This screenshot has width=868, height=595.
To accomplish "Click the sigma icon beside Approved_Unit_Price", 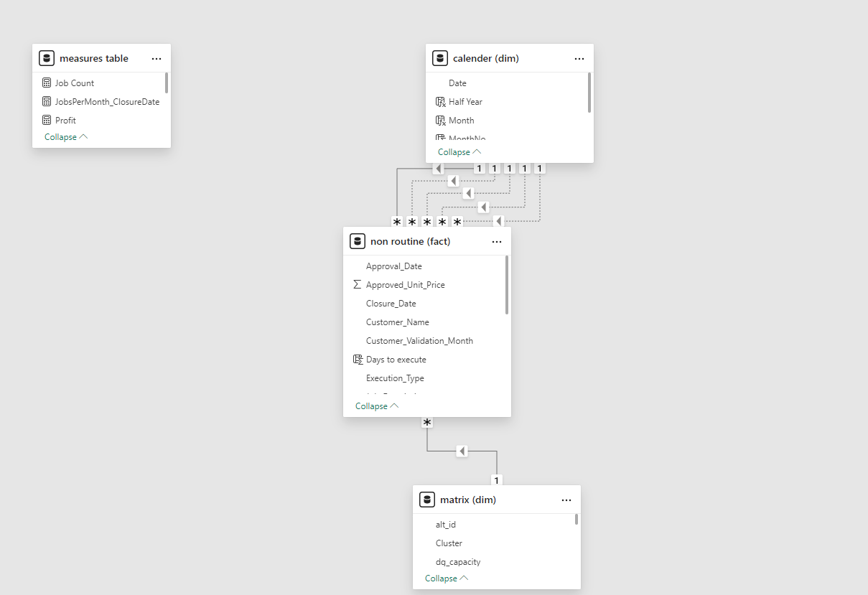I will click(x=358, y=285).
